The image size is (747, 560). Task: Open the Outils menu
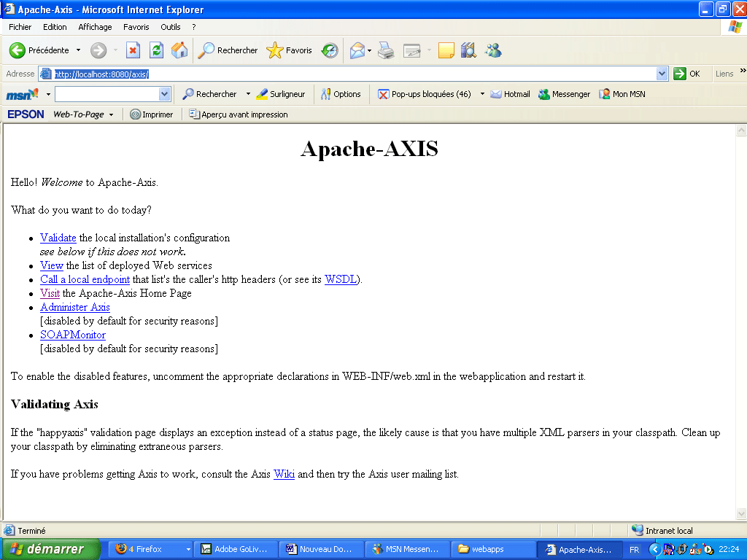[x=171, y=27]
